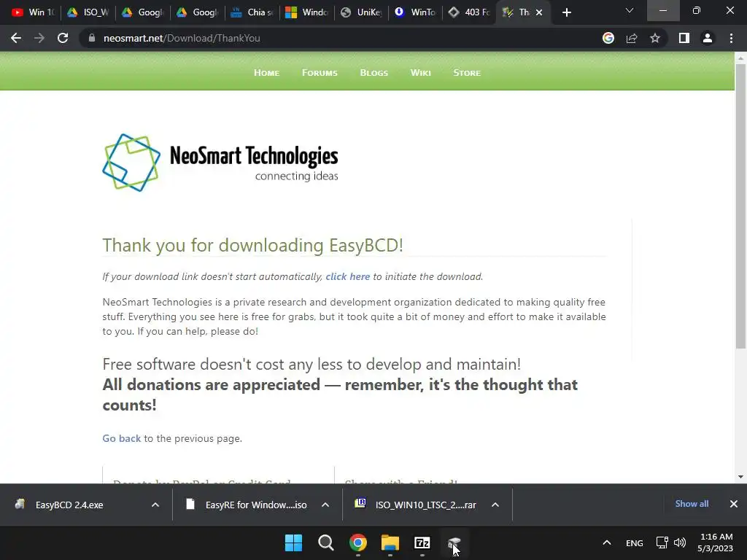The height and width of the screenshot is (560, 747).
Task: Open the Chrome three-dot menu
Action: 731,38
